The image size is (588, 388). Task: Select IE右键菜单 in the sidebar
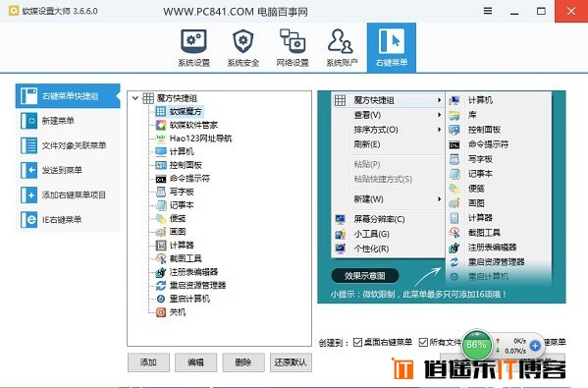coord(68,219)
